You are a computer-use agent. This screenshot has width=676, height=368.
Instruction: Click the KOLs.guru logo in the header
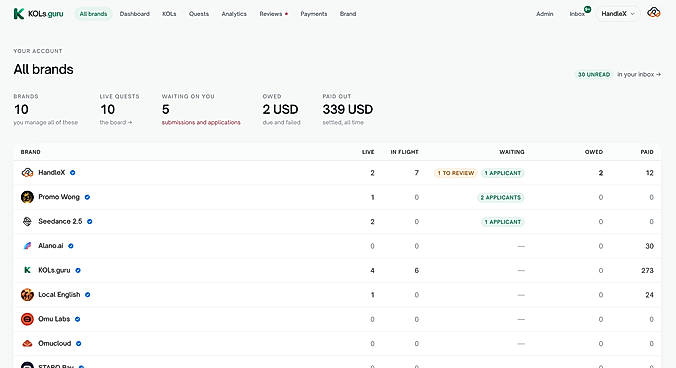[38, 14]
